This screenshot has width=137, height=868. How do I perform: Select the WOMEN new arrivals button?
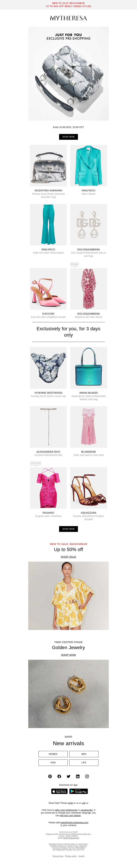click(x=53, y=754)
